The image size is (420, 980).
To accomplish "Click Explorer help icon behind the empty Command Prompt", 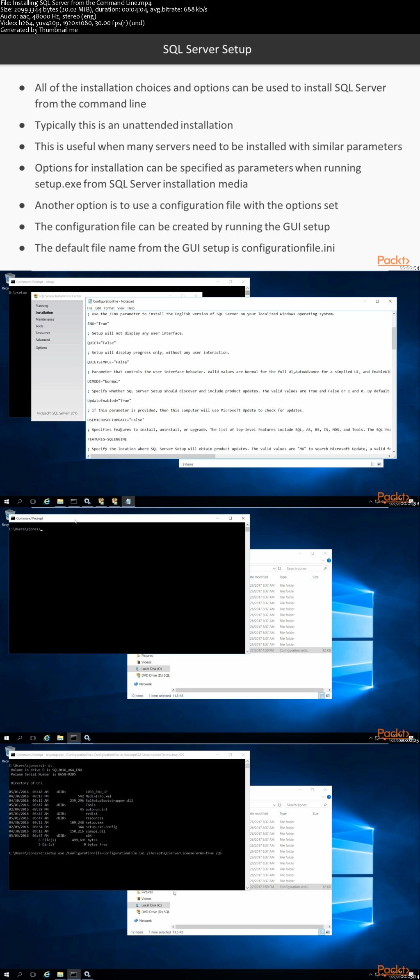I will [x=329, y=560].
